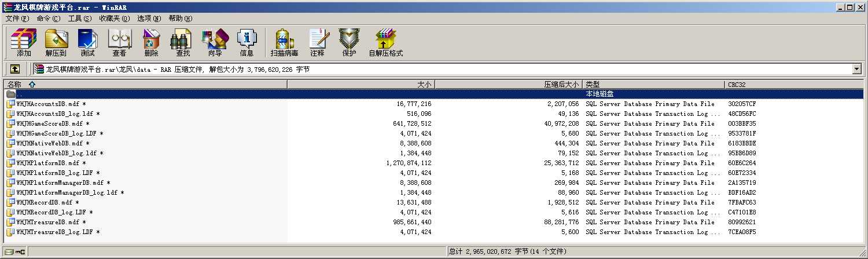Click CRC32 value 80992621
868x259 pixels.
coord(742,222)
